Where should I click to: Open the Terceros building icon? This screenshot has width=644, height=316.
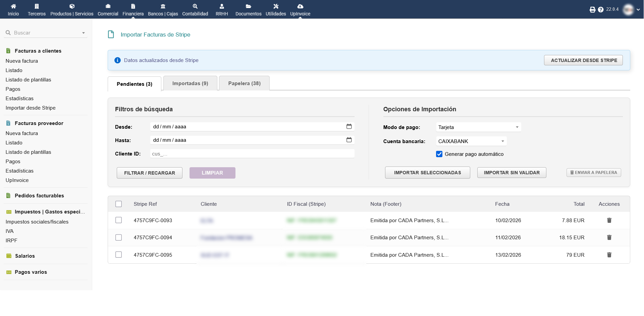pyautogui.click(x=37, y=6)
